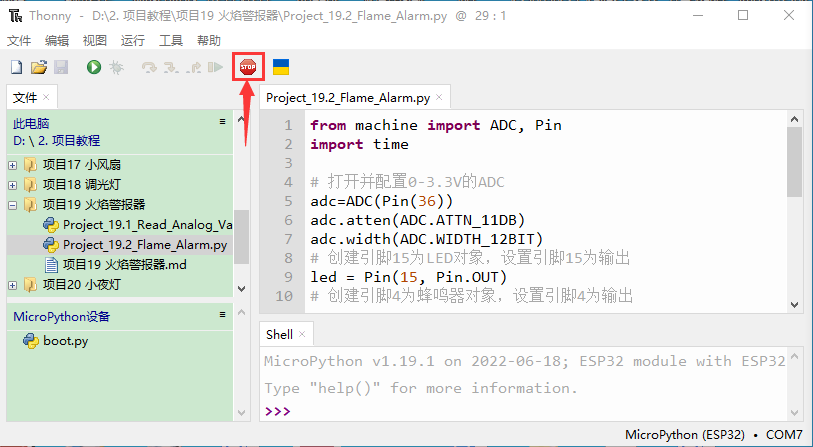813x447 pixels.
Task: Open the 工具 menu
Action: click(x=171, y=40)
